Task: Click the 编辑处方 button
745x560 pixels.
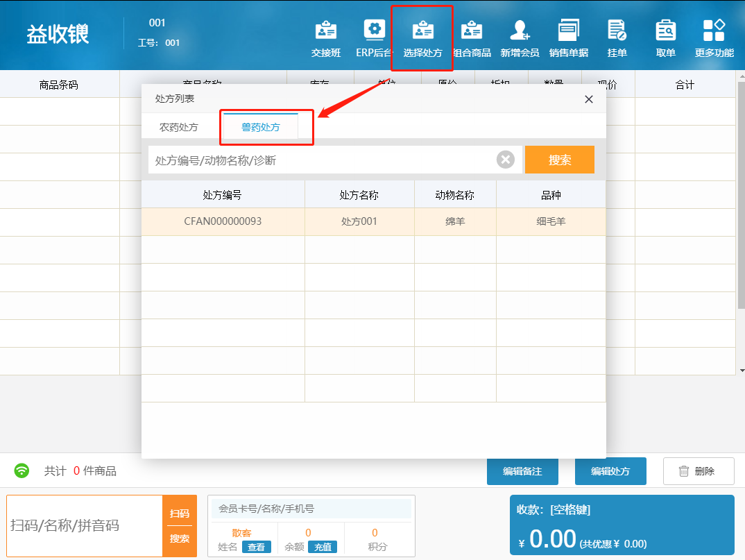Action: click(610, 471)
